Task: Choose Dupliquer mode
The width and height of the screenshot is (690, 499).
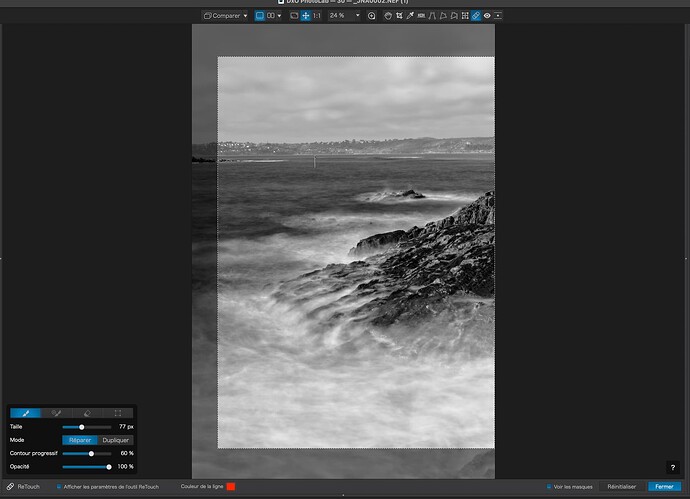Action: click(x=115, y=440)
